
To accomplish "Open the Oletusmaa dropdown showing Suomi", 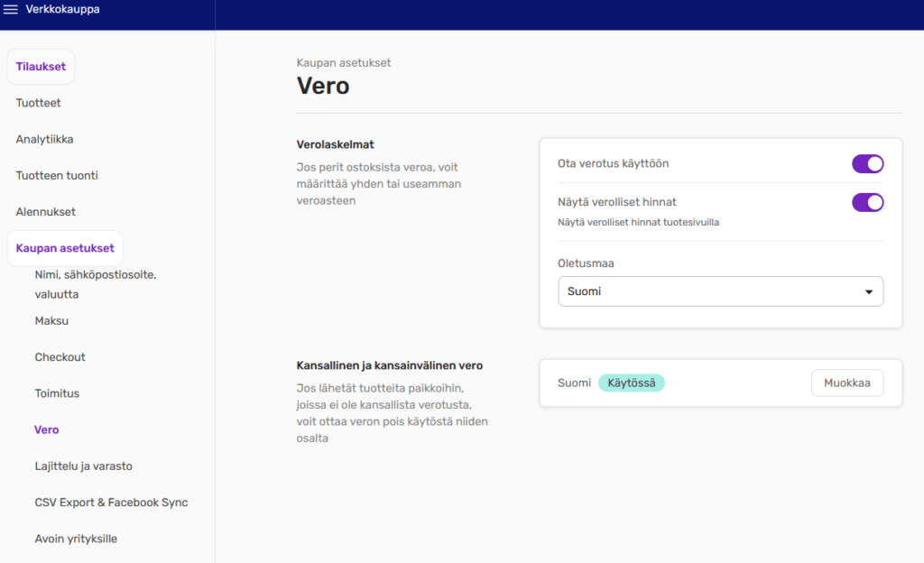I will 719,291.
